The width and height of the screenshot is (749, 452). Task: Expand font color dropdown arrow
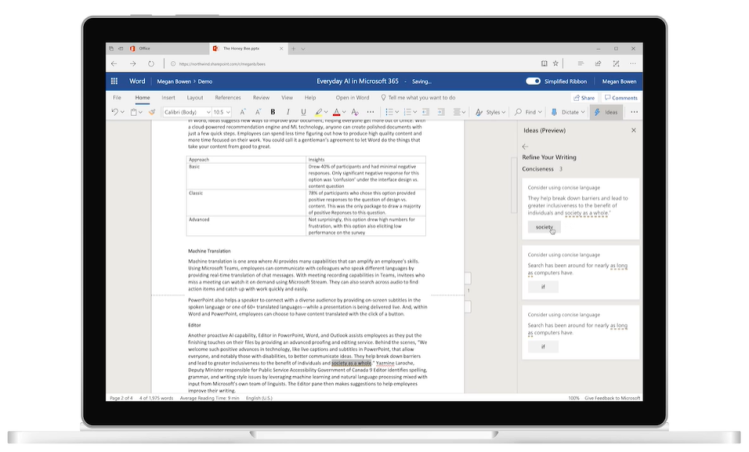coord(344,112)
